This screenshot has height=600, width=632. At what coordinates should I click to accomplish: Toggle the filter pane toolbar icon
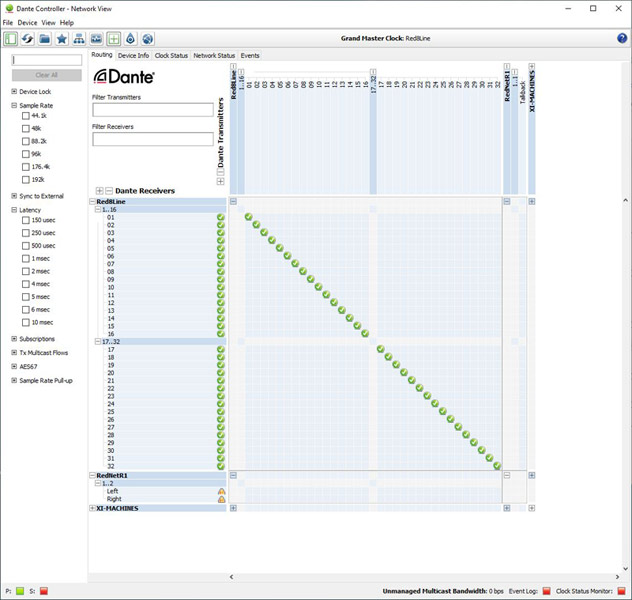click(x=10, y=39)
